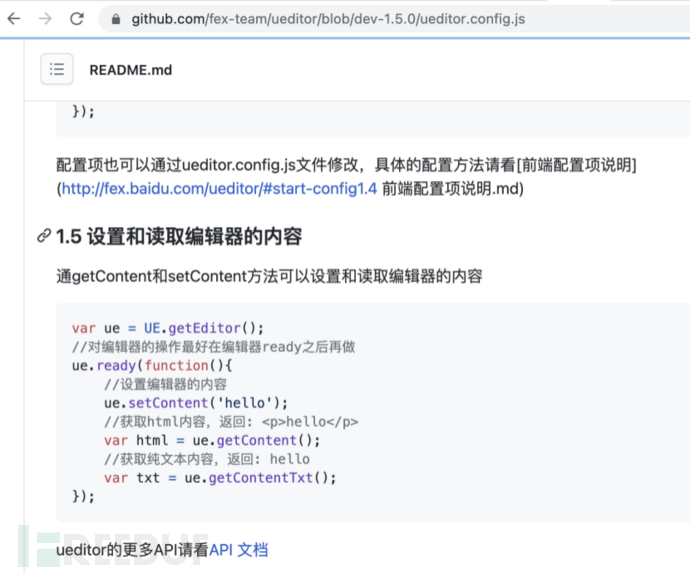Click the comment //获取纯文本内容，返回: hello
This screenshot has height=574, width=690.
click(x=207, y=459)
